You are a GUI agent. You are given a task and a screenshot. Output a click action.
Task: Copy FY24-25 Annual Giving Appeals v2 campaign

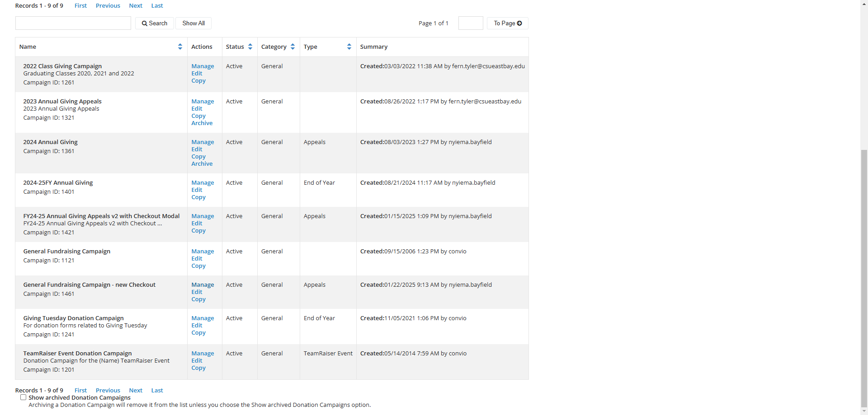(x=198, y=230)
